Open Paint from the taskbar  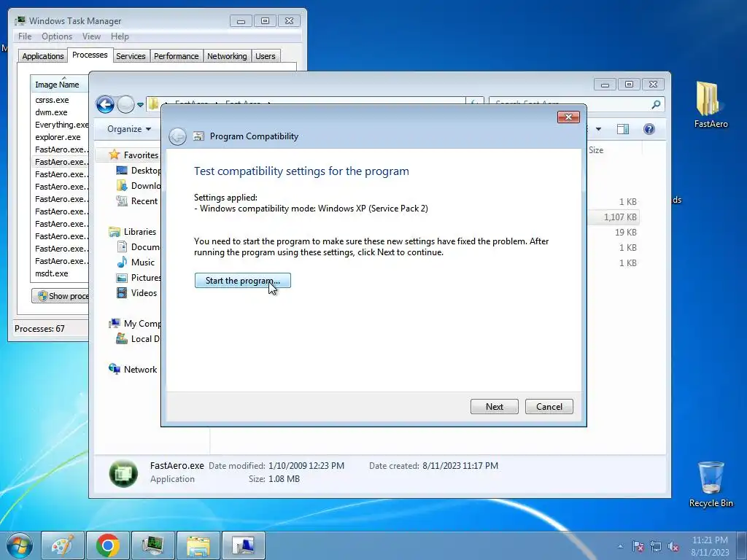click(x=63, y=545)
